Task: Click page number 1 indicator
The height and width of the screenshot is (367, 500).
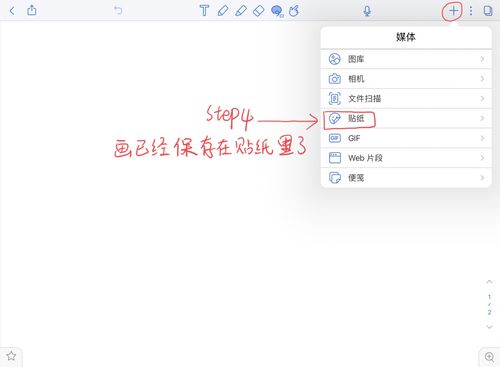Action: coord(489,297)
